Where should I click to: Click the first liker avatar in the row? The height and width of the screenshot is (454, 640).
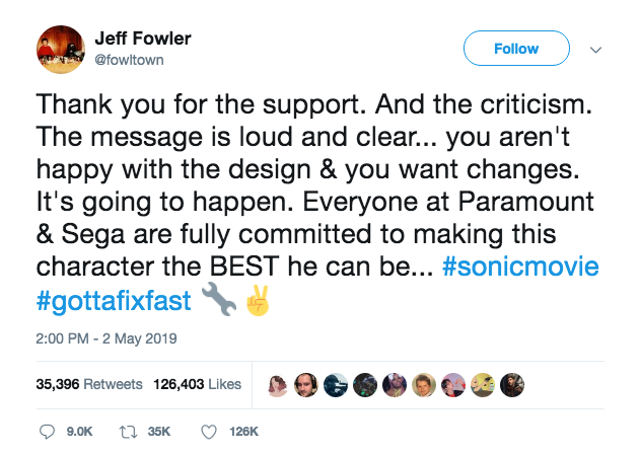pyautogui.click(x=279, y=384)
